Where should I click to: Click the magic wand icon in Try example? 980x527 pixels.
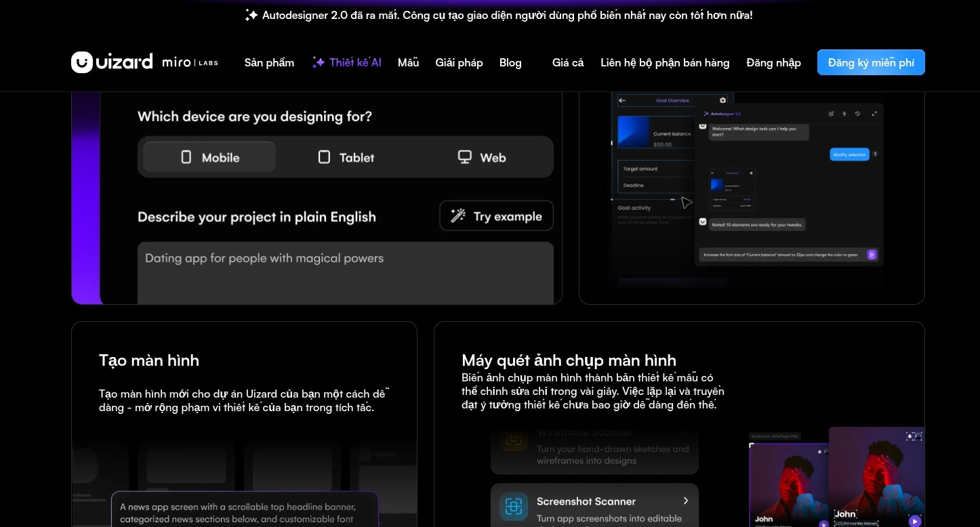(458, 216)
